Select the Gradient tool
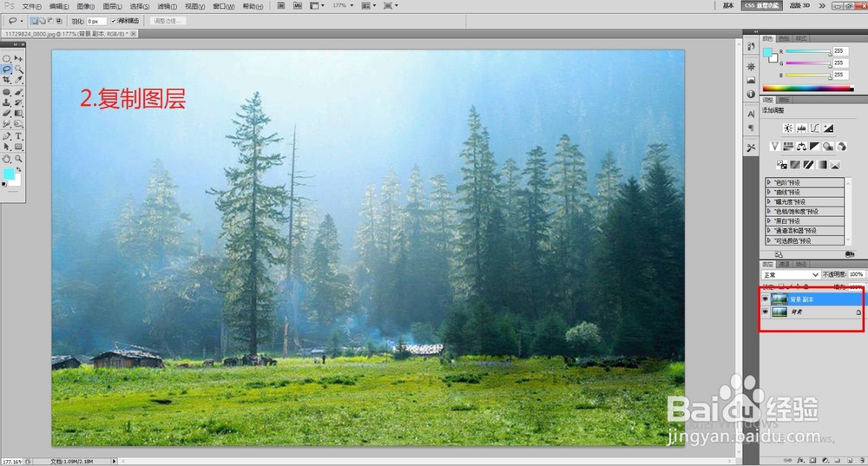Viewport: 868px width, 466px height. coord(19,114)
